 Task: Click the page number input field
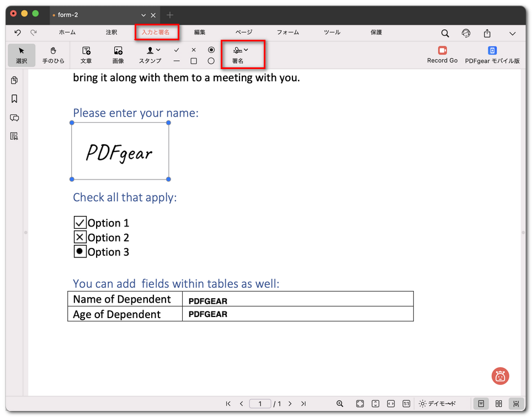click(260, 404)
